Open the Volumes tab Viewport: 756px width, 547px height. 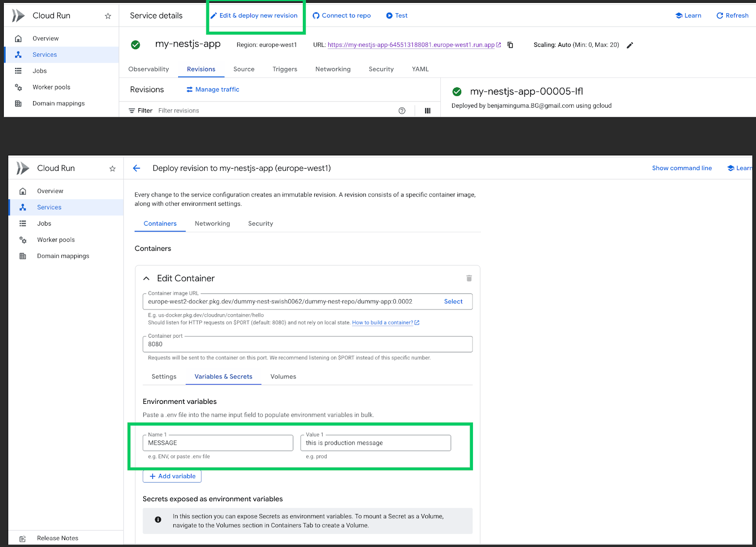click(283, 376)
